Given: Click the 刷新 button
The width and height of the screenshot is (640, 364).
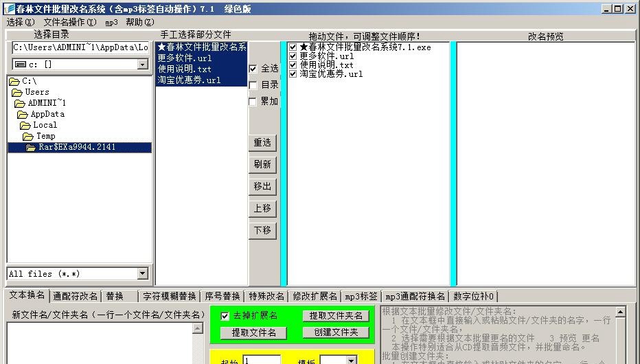Looking at the screenshot, I should [x=262, y=164].
